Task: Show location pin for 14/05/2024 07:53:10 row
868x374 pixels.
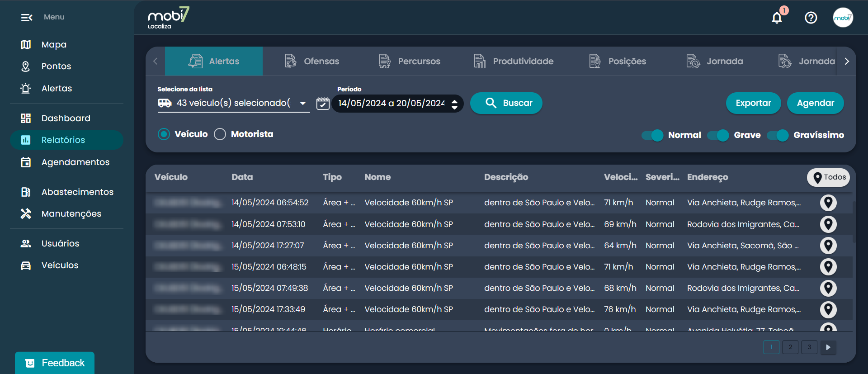Action: tap(828, 224)
